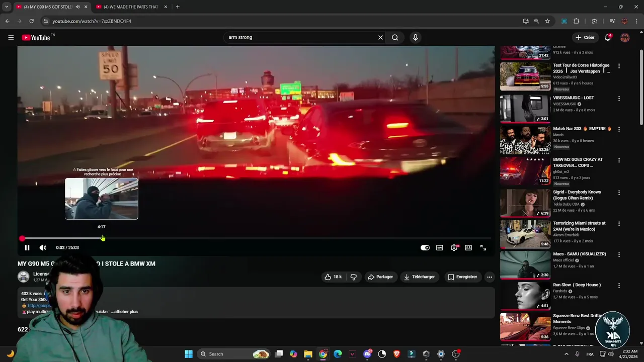Start voice search with the microphone
644x362 pixels.
tap(415, 37)
